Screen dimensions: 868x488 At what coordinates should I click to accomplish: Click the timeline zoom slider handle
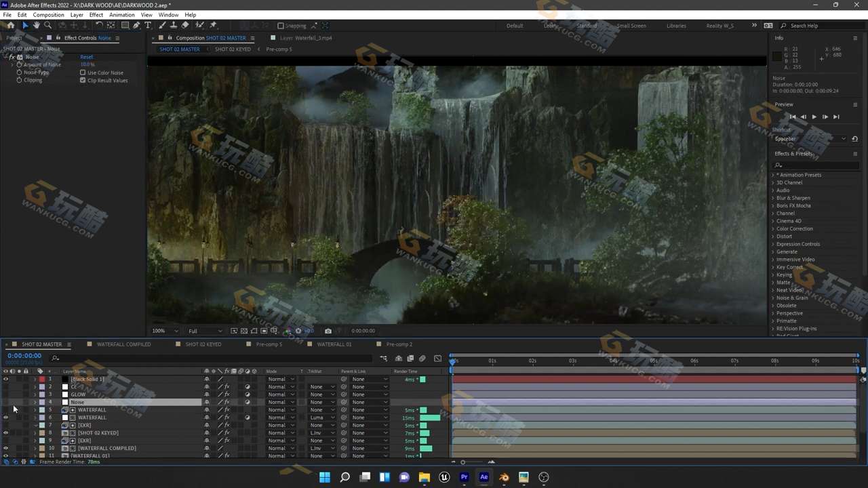[462, 462]
